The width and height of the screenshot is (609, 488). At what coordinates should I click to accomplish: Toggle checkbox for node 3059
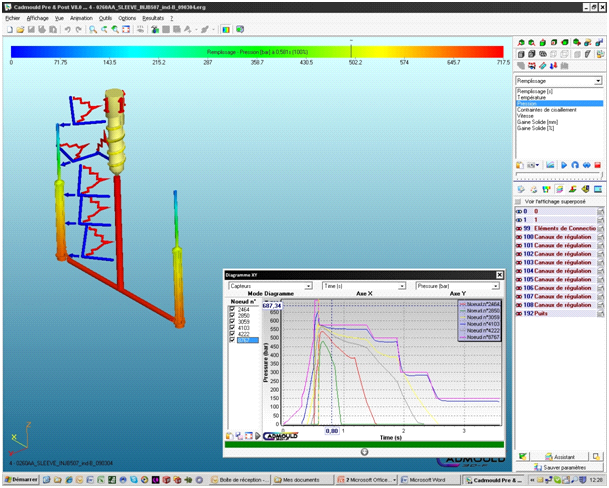pyautogui.click(x=232, y=321)
